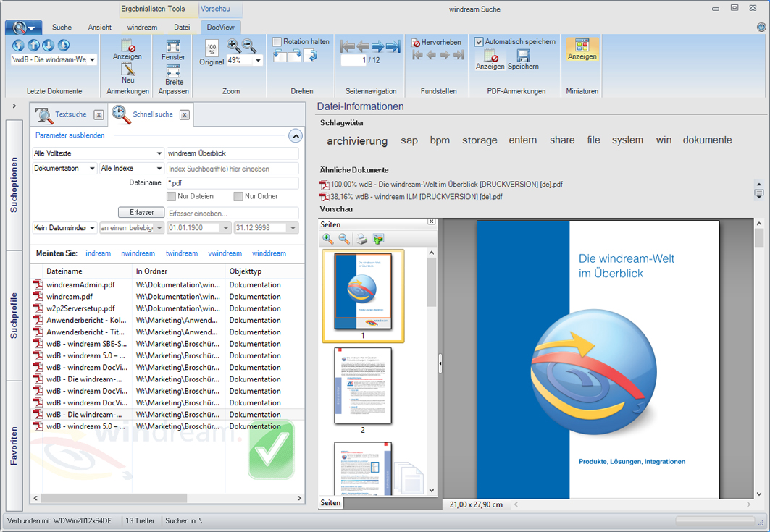The image size is (770, 532).
Task: Click the full-text search field windream Überblick
Action: 233,153
